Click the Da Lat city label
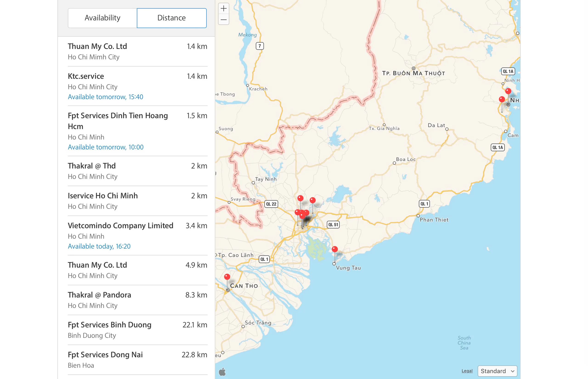588x379 pixels. [x=436, y=125]
